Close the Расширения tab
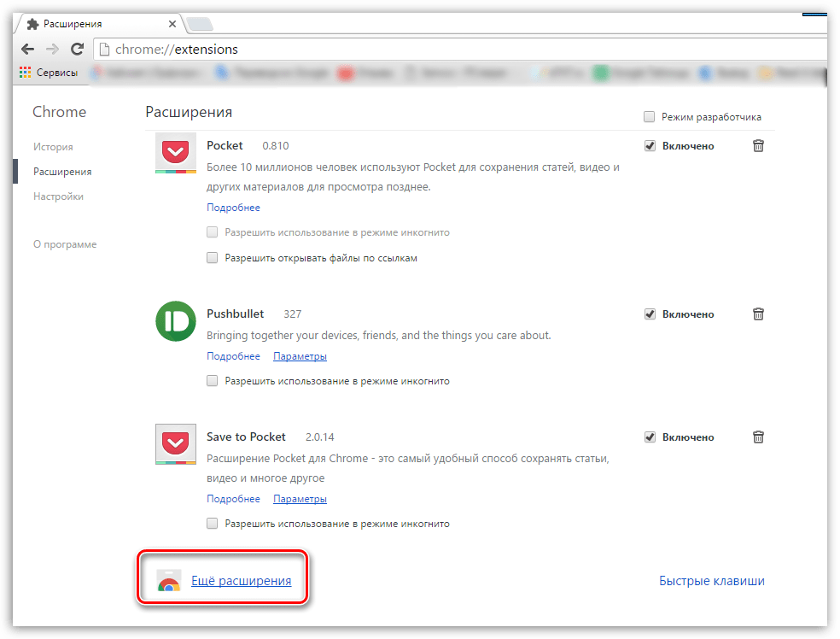The height and width of the screenshot is (639, 840). pos(172,24)
